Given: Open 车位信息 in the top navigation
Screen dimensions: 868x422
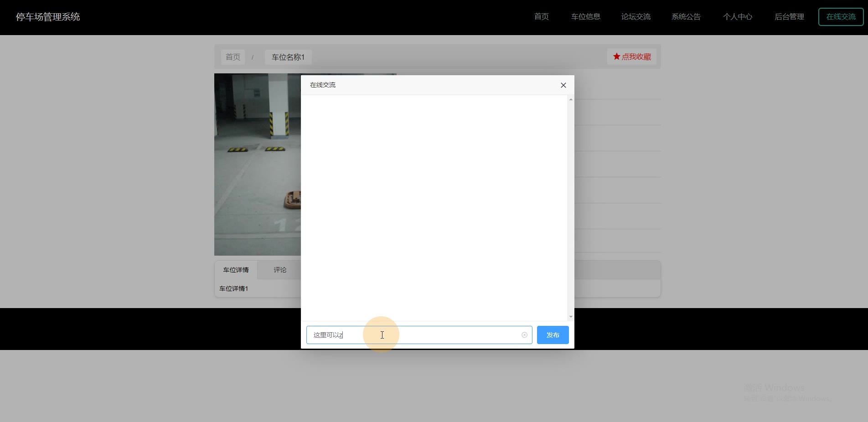Looking at the screenshot, I should coord(586,17).
